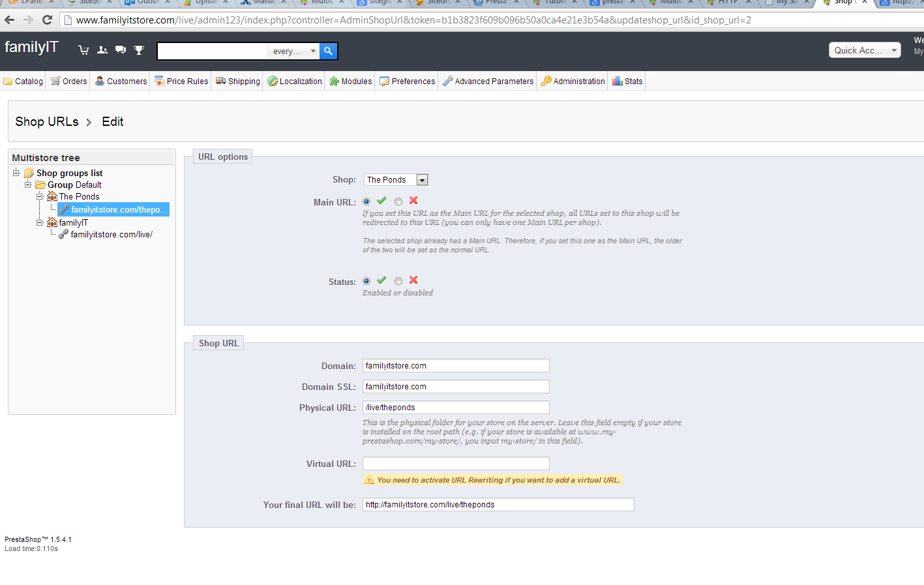Click link icon beside familyitstore.com/live/
Viewport: 924px width, 585px height.
point(64,234)
